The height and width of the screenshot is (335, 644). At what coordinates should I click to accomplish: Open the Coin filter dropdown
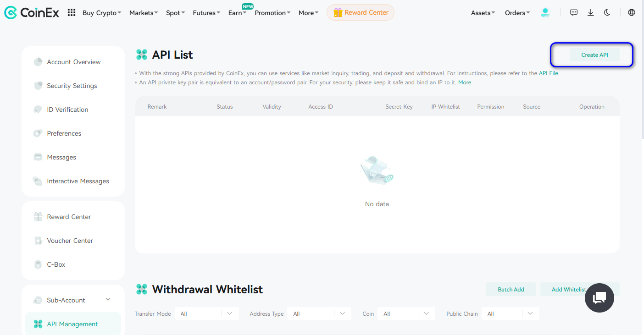point(406,314)
